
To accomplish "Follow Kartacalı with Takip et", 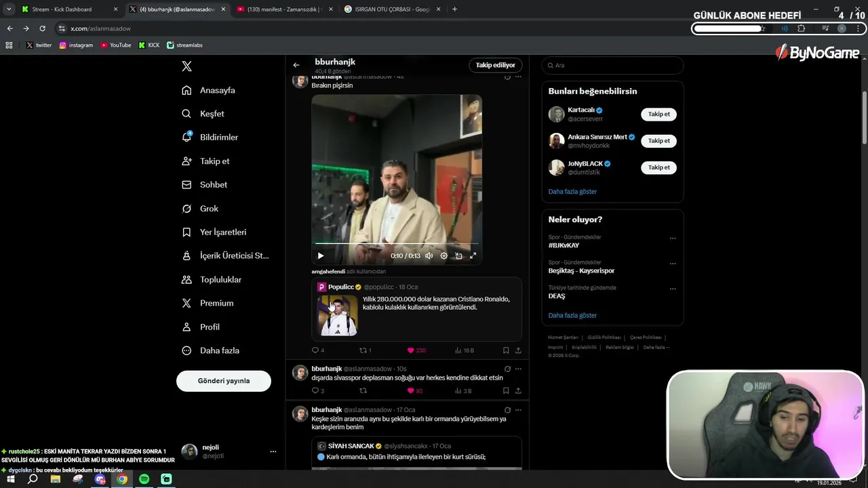I will (x=658, y=114).
